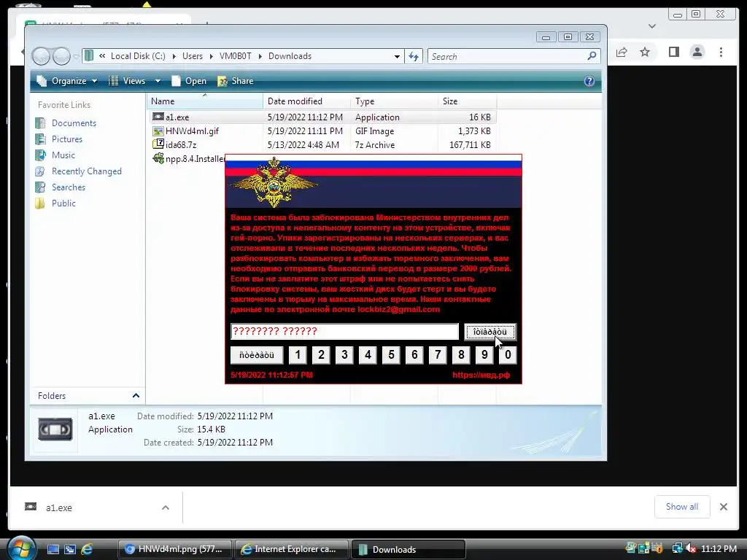
Task: Click digit 6 on the ransom keypad
Action: [414, 355]
